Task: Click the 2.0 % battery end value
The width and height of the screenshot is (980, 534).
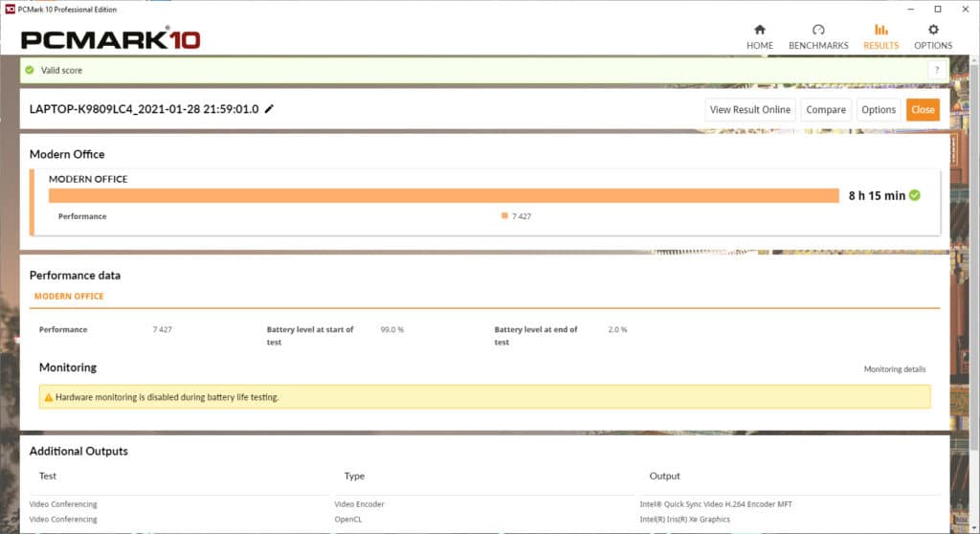Action: click(x=617, y=329)
